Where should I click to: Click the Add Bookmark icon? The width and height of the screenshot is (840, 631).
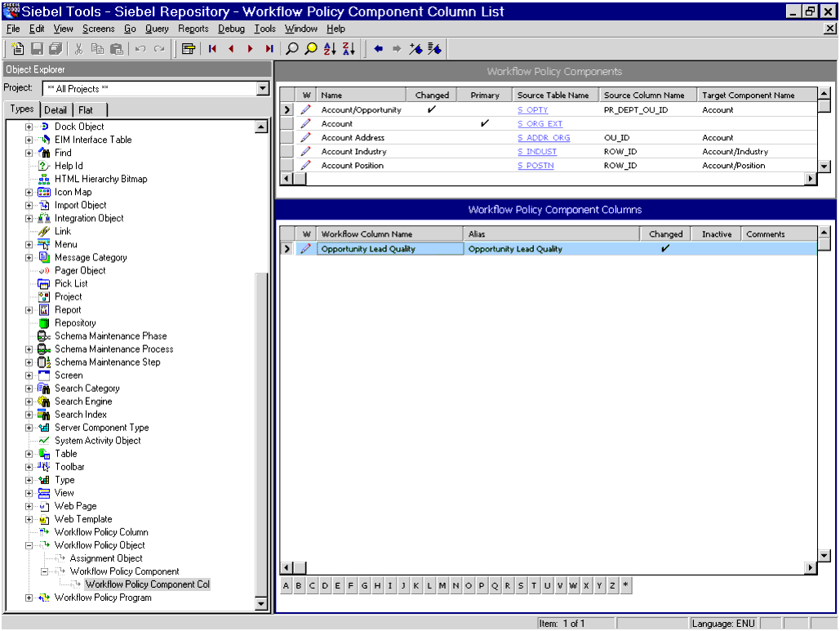416,49
